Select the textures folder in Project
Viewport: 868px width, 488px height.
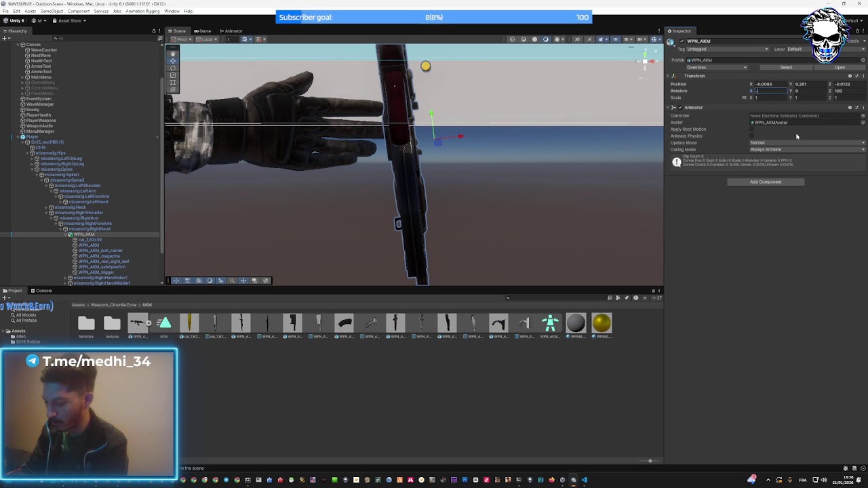pos(112,326)
